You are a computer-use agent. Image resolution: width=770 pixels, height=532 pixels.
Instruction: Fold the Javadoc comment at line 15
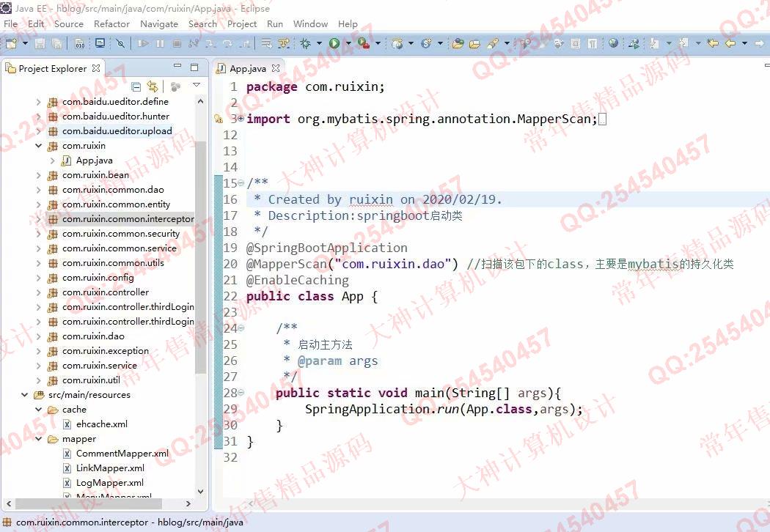(241, 183)
